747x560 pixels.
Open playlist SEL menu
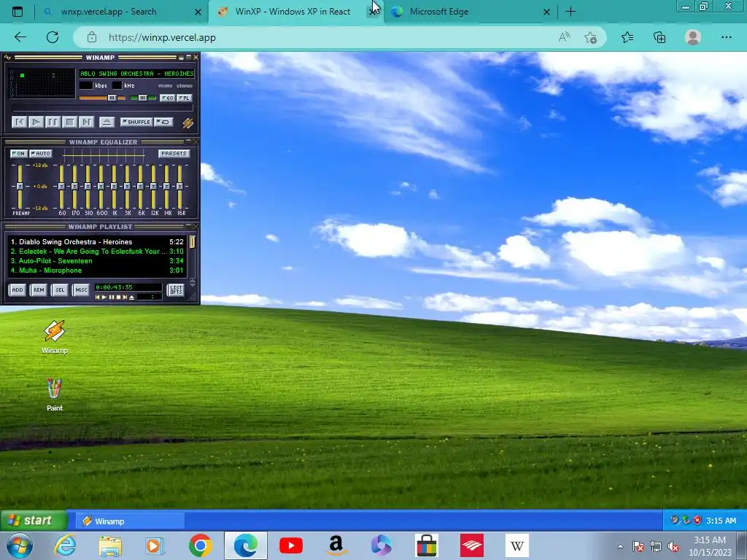click(60, 289)
